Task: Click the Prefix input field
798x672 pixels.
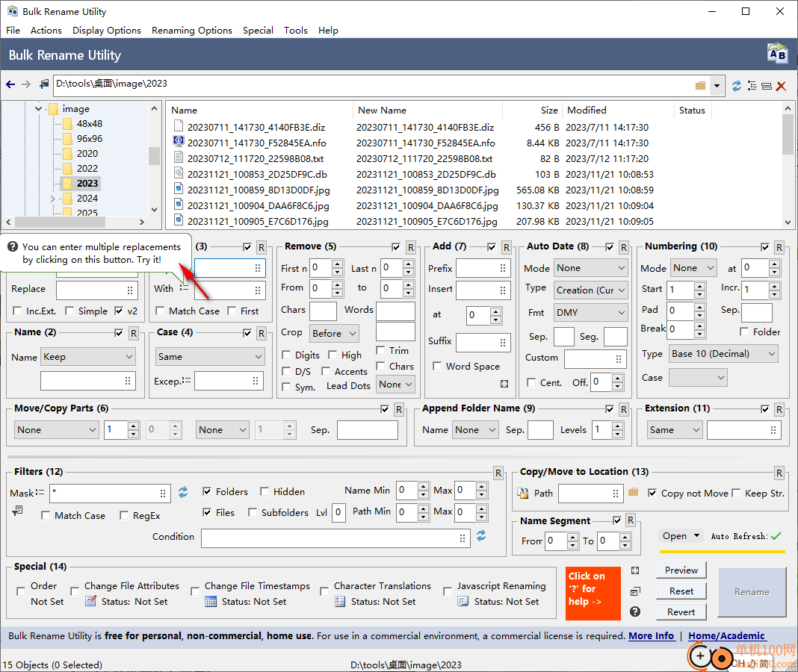Action: [x=483, y=268]
